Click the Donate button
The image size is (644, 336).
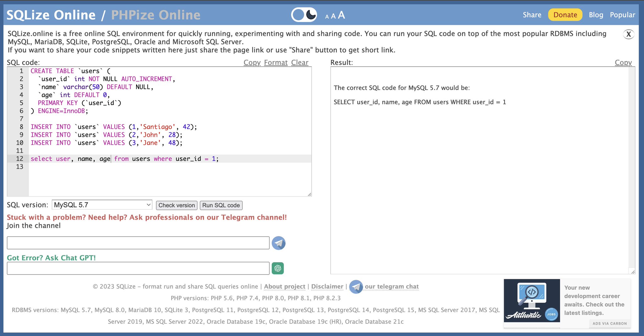point(565,15)
